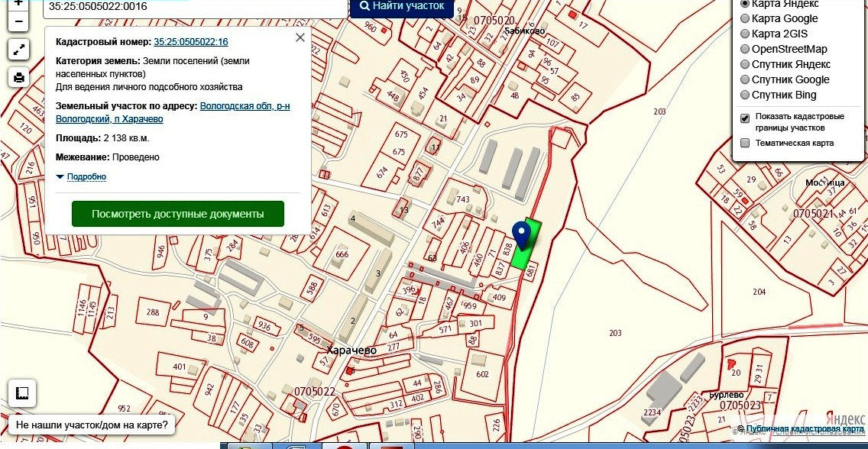Uncheck Показать кадастровые границы участков

745,118
